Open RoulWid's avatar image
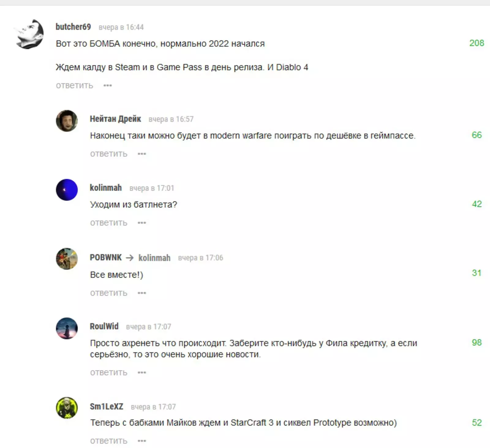This screenshot has height=448, width=490. 67,328
